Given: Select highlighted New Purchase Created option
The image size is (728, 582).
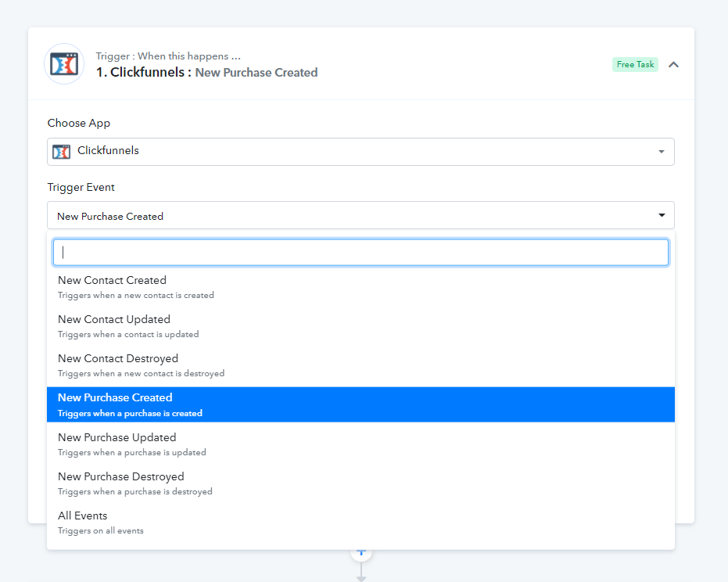Looking at the screenshot, I should tap(360, 404).
